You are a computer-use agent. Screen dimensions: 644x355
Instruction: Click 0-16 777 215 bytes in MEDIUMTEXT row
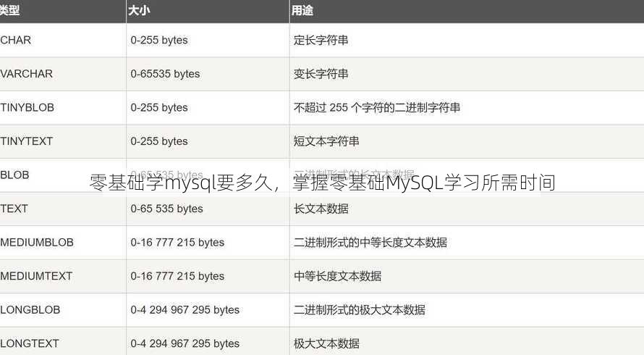point(177,277)
